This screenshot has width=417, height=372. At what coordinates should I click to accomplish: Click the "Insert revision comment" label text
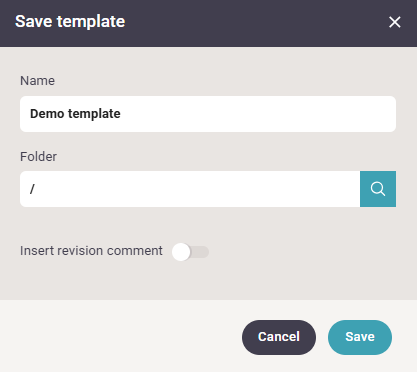[x=91, y=251]
